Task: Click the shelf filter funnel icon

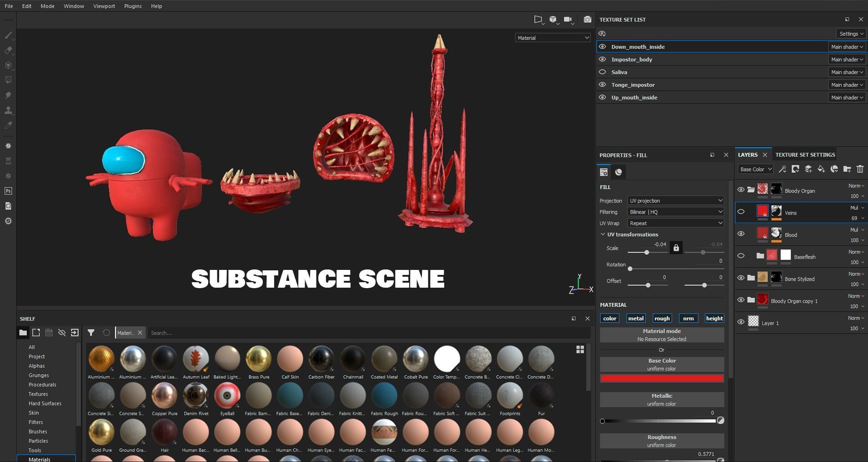Action: coord(91,333)
